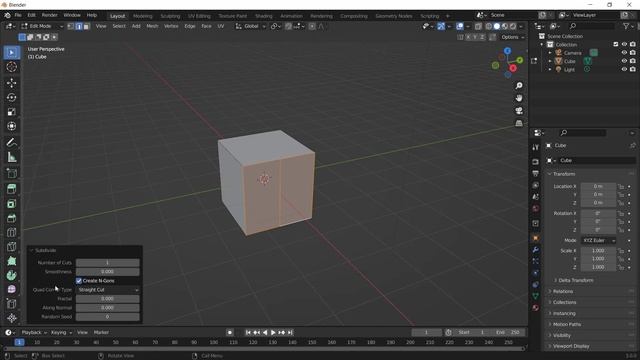Screen dimensions: 640x360
Task: Click the Number of Cuts field
Action: coord(108,263)
